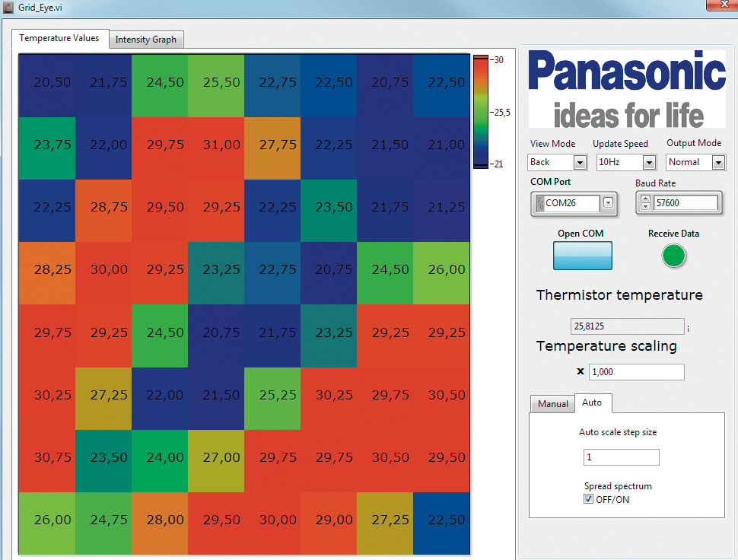The height and width of the screenshot is (560, 738).
Task: Click the cell reading 29,00
Action: [x=329, y=523]
